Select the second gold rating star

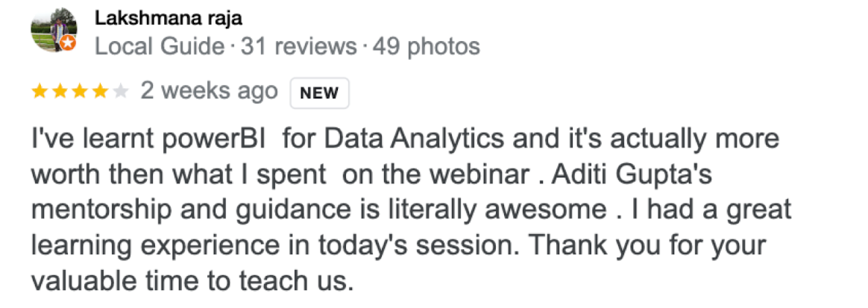(60, 92)
